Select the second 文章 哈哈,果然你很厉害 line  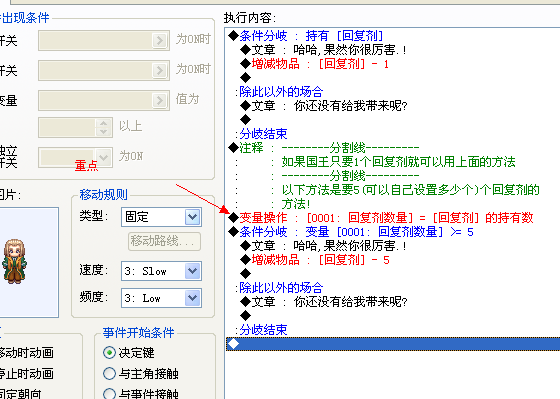coord(324,246)
